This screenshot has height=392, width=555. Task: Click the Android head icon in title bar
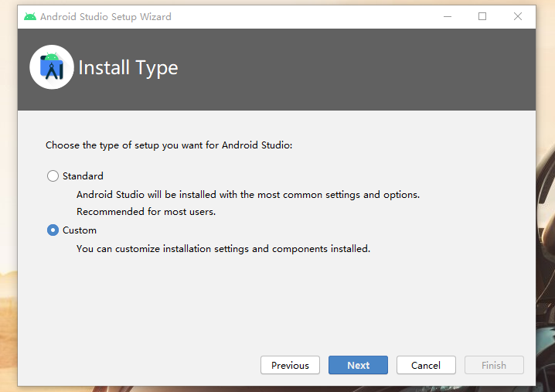[30, 17]
